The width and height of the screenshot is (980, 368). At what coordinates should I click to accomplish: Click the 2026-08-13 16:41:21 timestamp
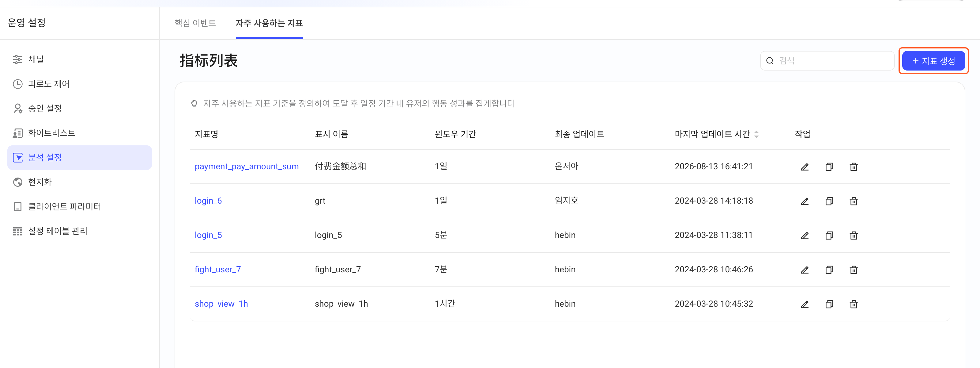coord(713,167)
